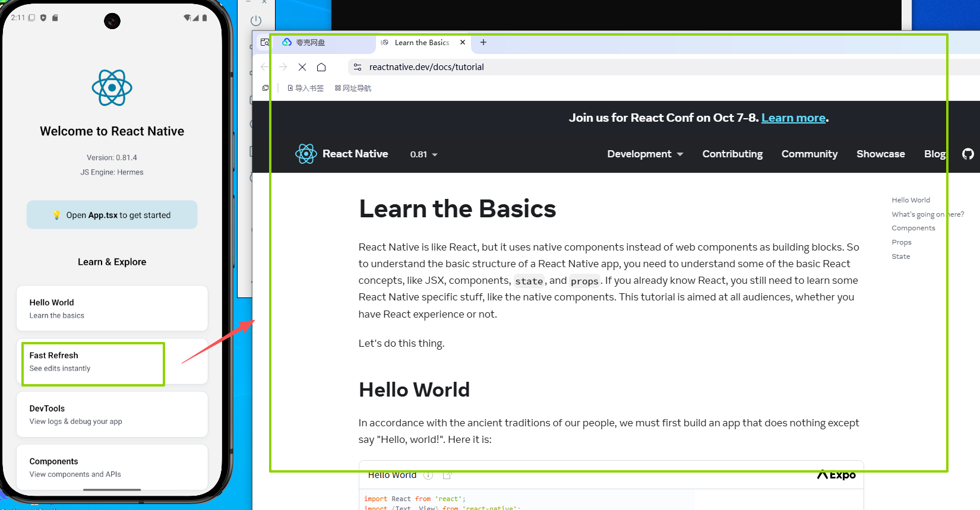Open the external link icon beside Hello World snippet
The height and width of the screenshot is (510, 980).
click(447, 475)
